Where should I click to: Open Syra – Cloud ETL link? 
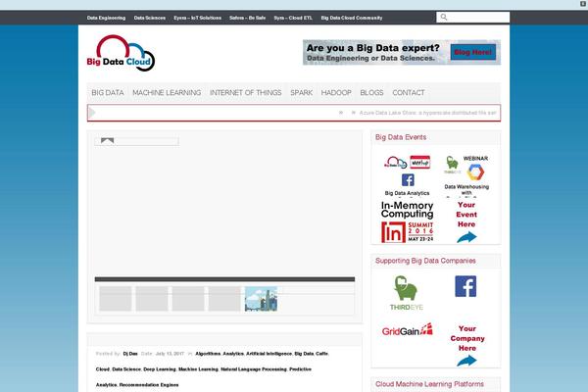coord(293,18)
